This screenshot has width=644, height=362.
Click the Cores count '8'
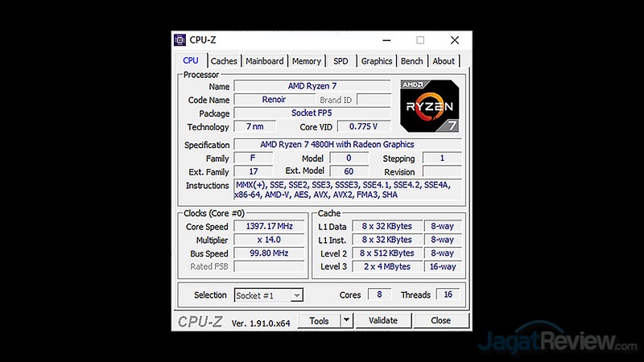coord(379,294)
